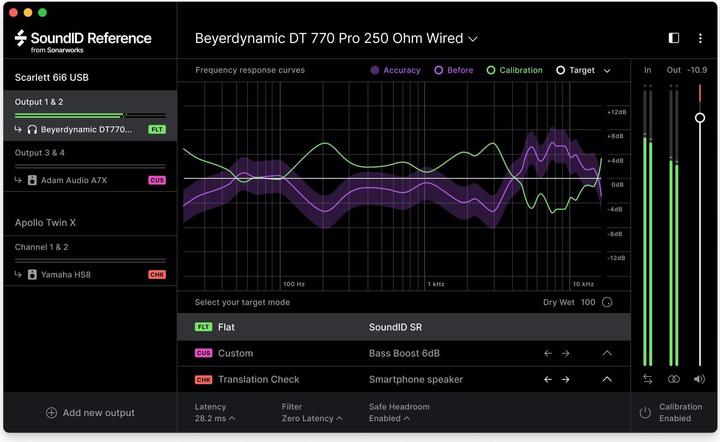Go to previous Translation Check preset left arrow

coord(548,380)
